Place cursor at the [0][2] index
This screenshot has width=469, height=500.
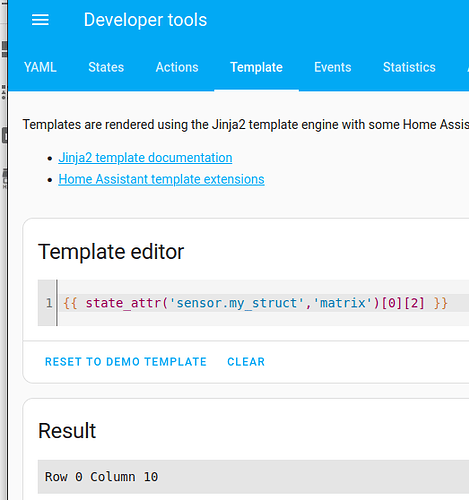point(403,303)
